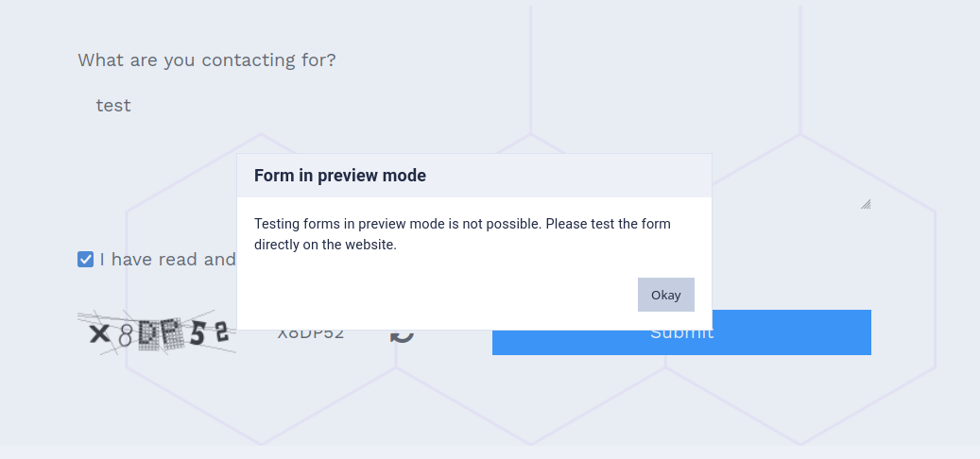980x459 pixels.
Task: Click the 'What are you contacting for?' label
Action: coord(207,60)
